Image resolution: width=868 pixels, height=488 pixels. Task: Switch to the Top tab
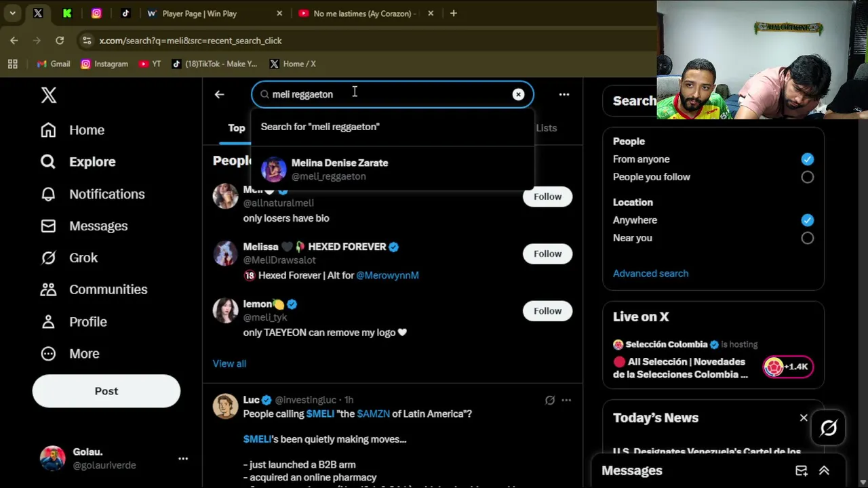237,128
